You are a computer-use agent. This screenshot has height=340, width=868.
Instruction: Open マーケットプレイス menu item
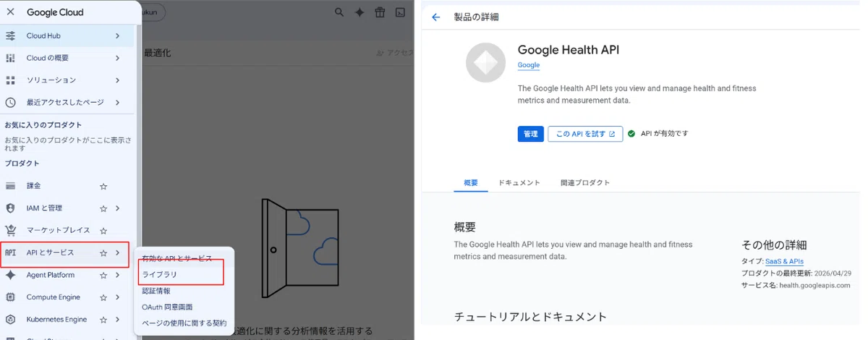[x=67, y=231]
